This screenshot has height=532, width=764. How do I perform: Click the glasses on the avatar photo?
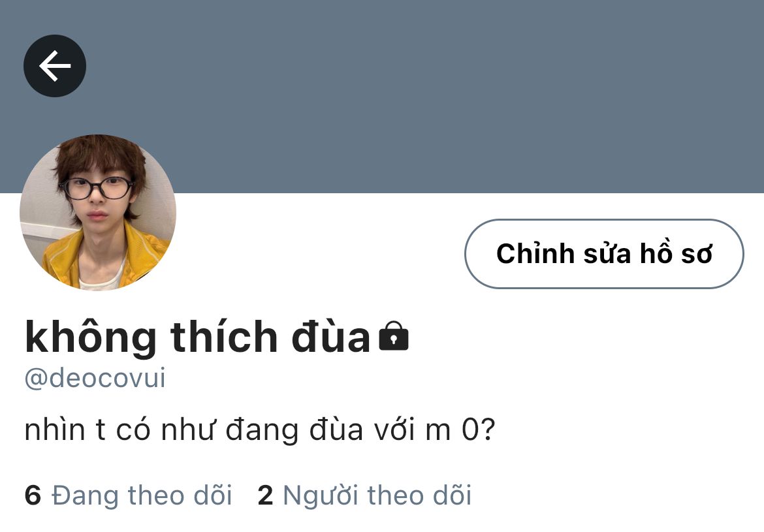tap(97, 188)
